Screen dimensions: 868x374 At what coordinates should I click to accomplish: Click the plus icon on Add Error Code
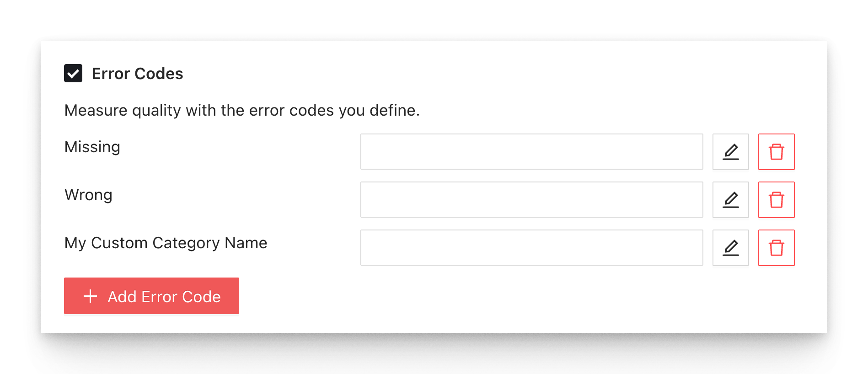(x=91, y=296)
